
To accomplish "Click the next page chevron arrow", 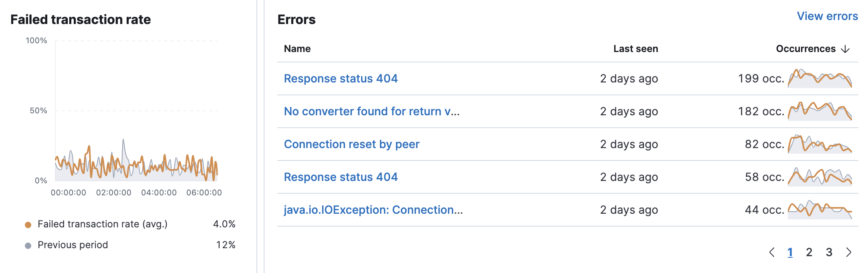I will pos(848,253).
